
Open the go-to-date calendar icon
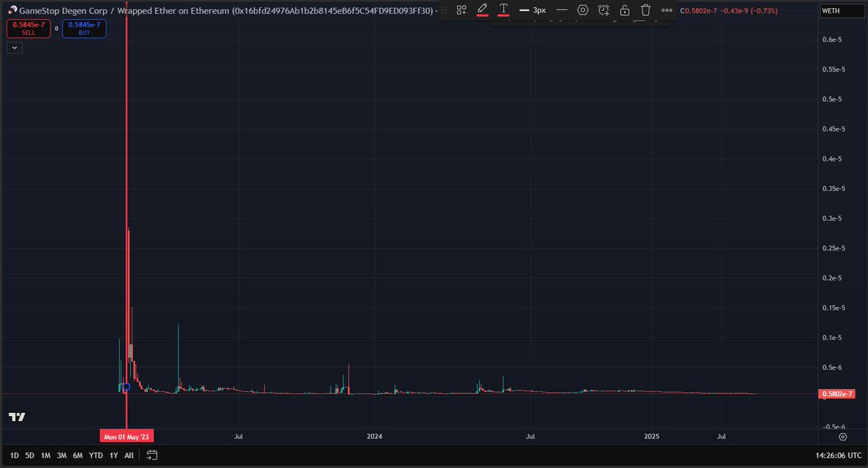point(152,456)
